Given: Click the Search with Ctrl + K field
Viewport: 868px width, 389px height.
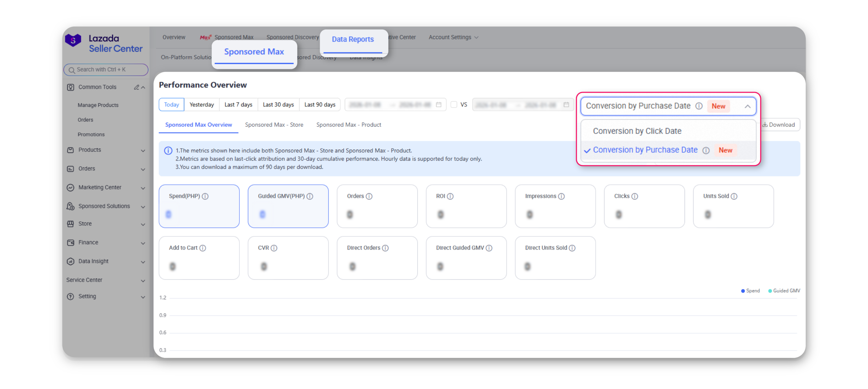Looking at the screenshot, I should coord(106,69).
